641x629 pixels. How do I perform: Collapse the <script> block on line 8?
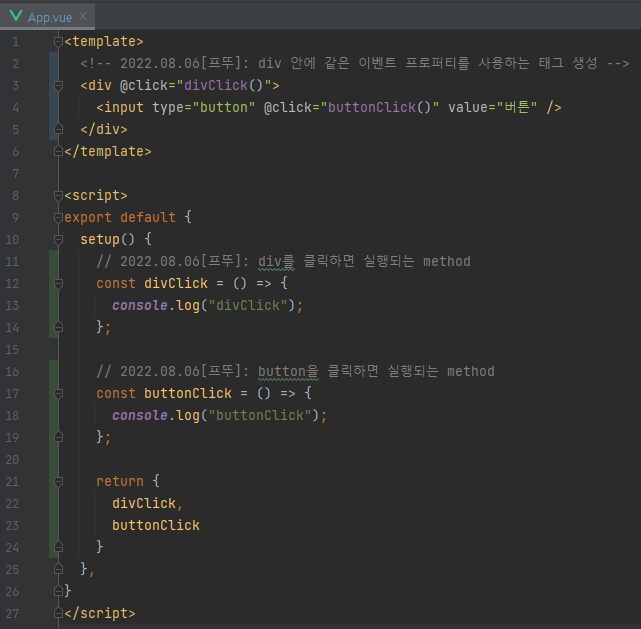pos(58,196)
